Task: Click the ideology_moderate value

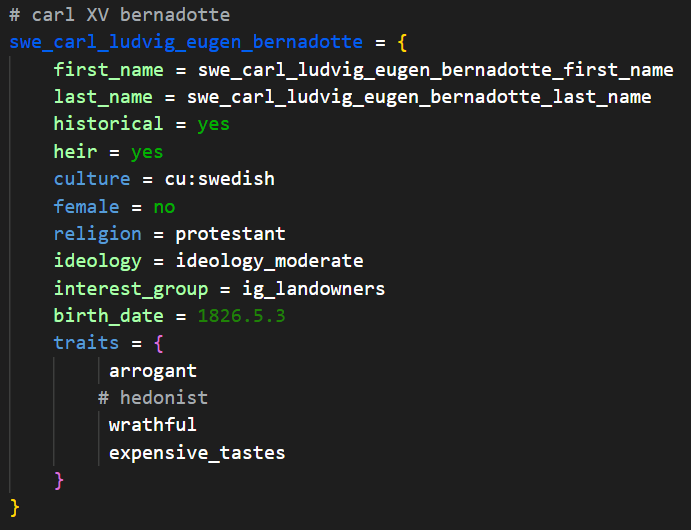Action: click(x=268, y=261)
